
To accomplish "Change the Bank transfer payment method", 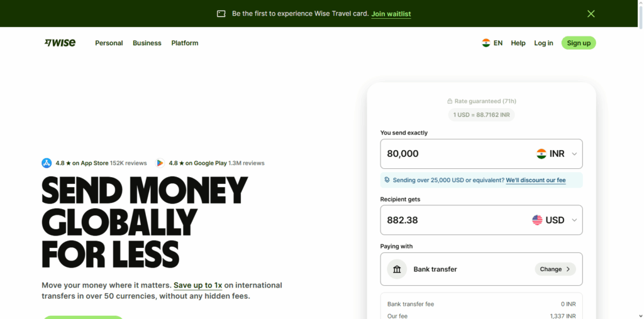I will point(555,269).
